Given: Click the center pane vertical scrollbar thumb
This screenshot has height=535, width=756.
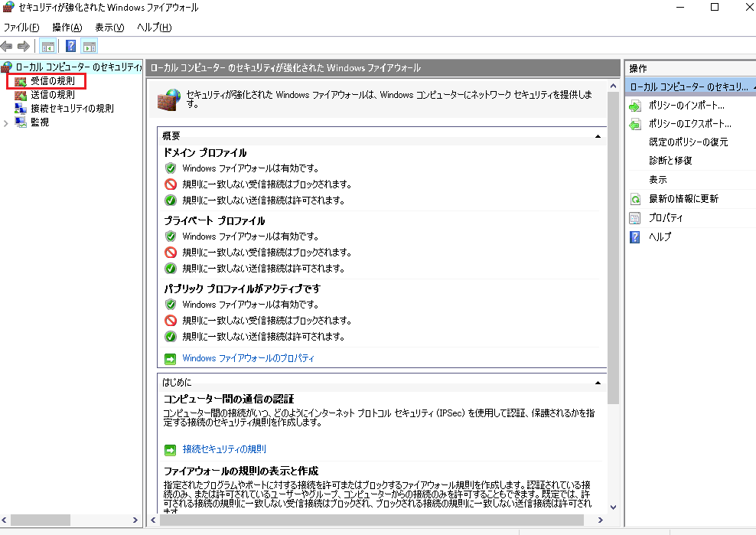Looking at the screenshot, I should (x=613, y=248).
